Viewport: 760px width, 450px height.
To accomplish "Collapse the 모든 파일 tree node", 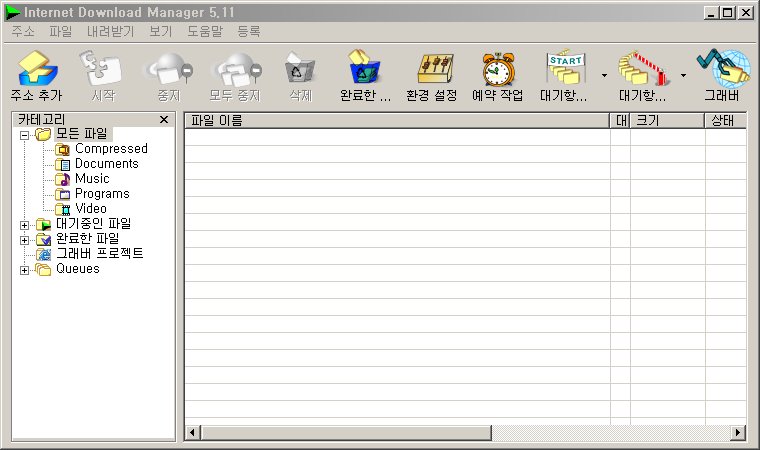I will (24, 135).
